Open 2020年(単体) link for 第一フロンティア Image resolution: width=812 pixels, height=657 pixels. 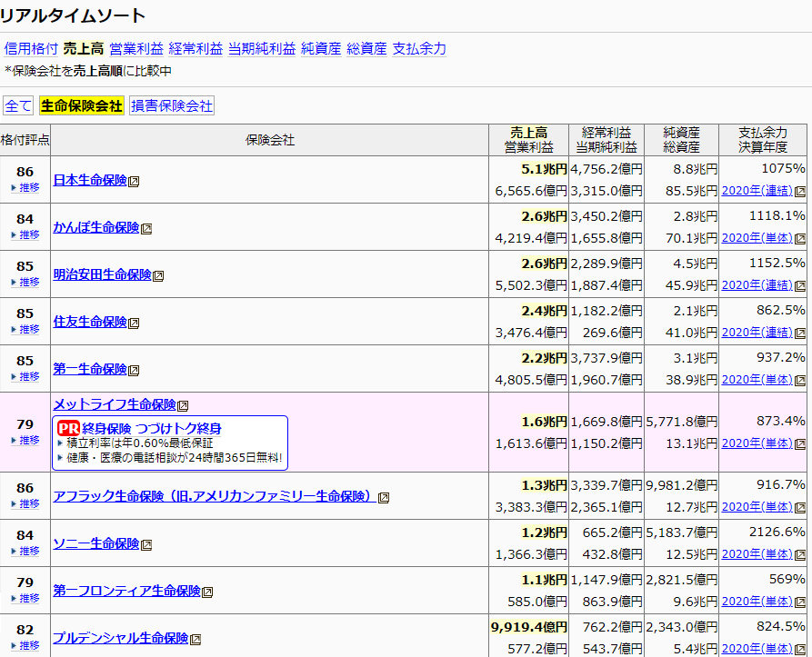(x=757, y=602)
